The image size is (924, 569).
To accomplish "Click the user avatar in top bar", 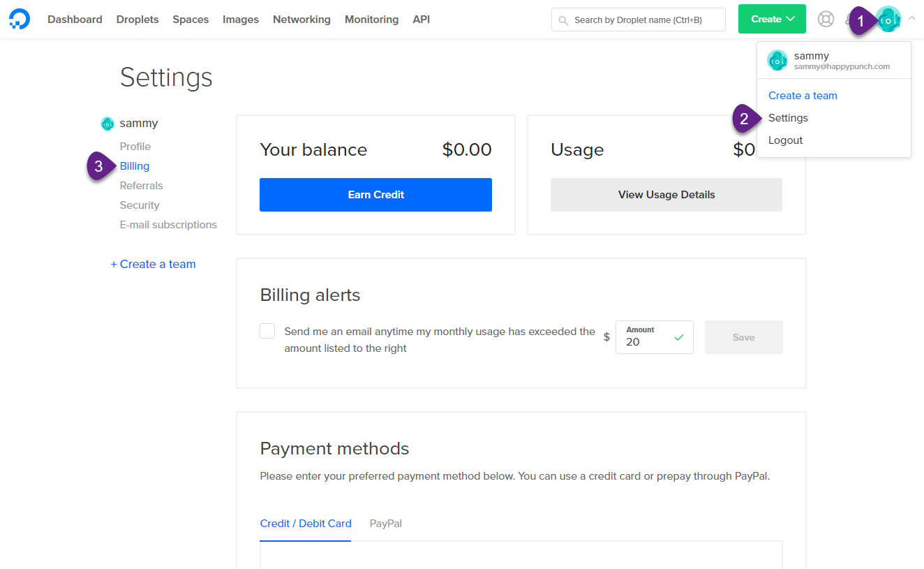I will 888,20.
